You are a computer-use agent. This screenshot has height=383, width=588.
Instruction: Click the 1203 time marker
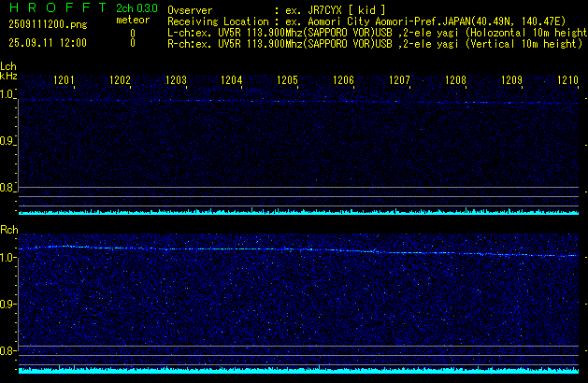176,80
